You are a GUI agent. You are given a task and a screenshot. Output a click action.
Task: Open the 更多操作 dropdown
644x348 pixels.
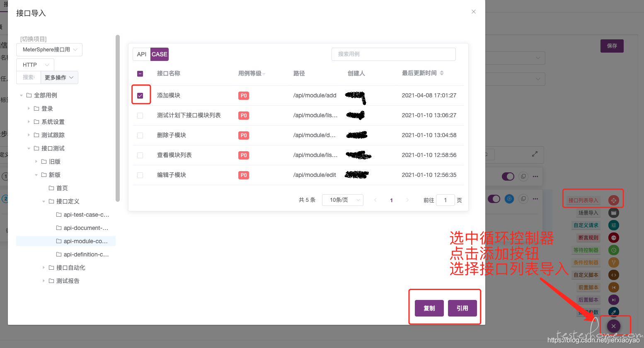(x=59, y=77)
